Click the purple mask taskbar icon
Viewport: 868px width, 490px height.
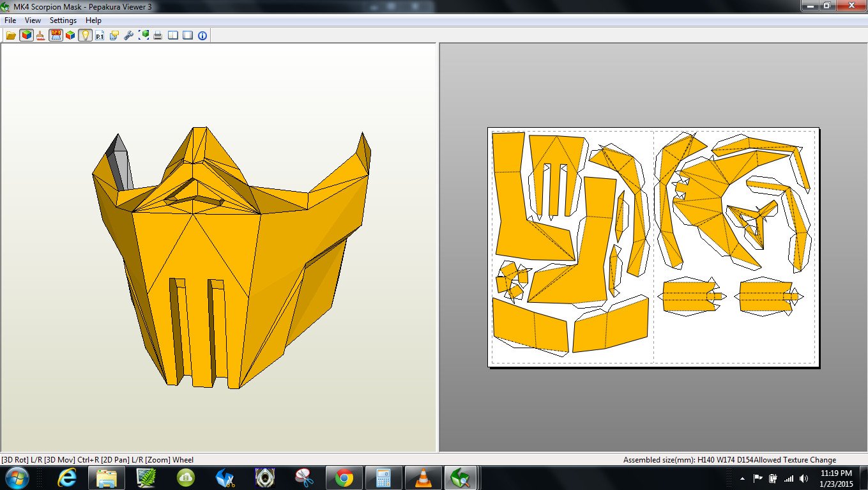[x=264, y=478]
